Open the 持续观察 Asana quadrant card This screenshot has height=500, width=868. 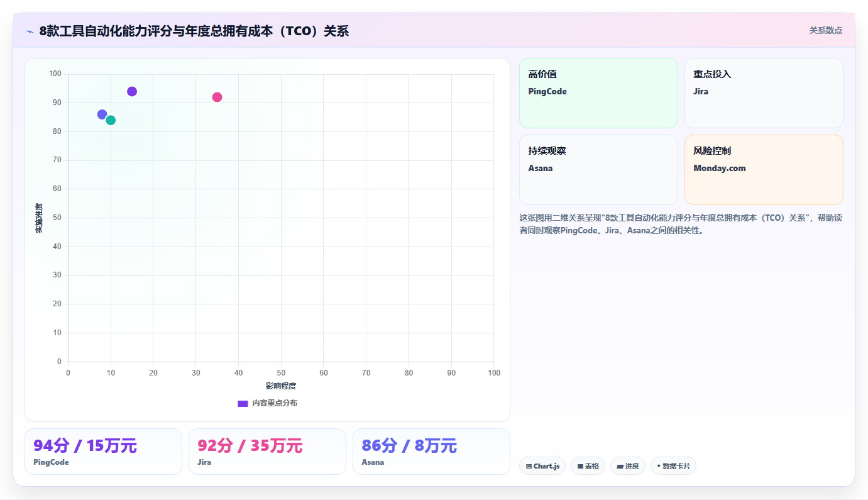[598, 170]
